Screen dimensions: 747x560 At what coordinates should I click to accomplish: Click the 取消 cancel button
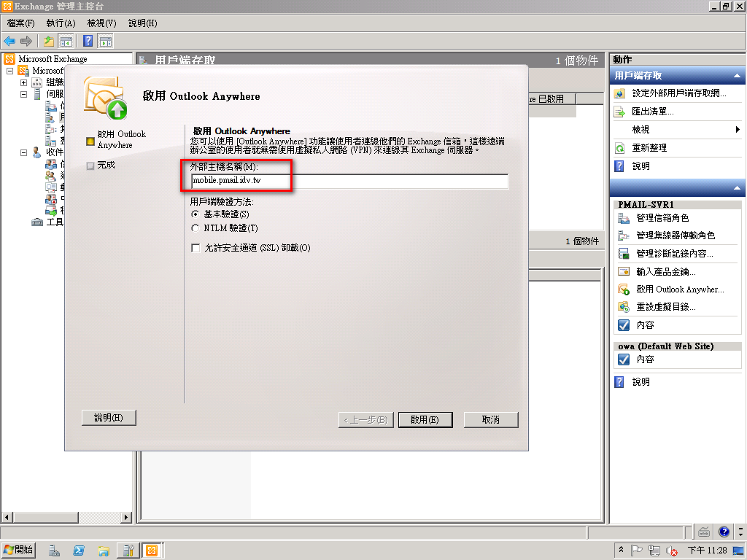491,420
